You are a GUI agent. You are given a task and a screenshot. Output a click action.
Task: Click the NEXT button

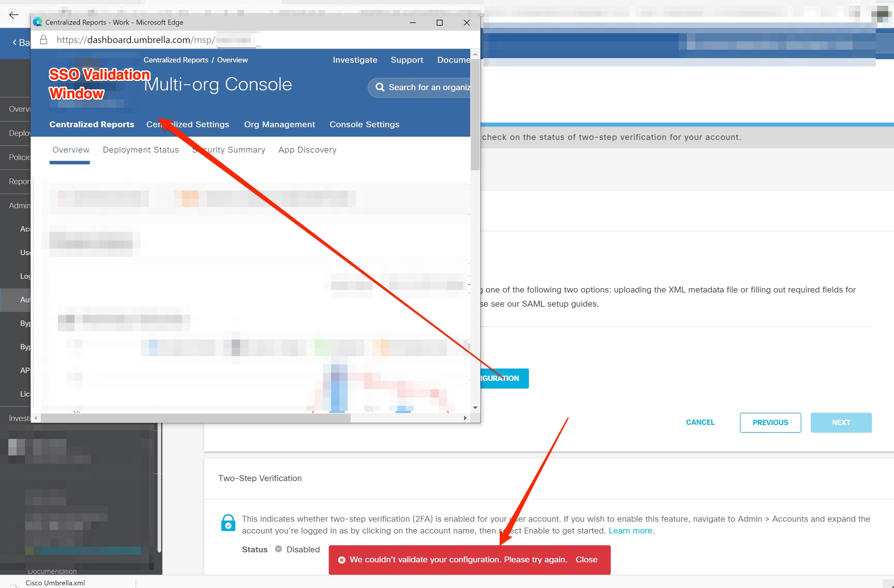(841, 423)
